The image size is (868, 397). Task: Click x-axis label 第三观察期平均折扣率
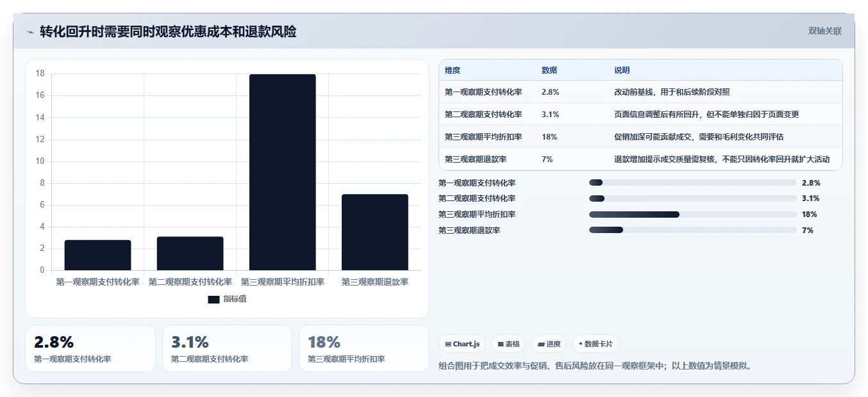[x=282, y=282]
